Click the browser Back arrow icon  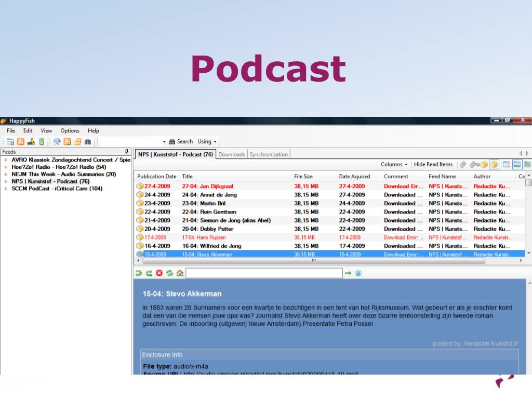[x=138, y=273]
